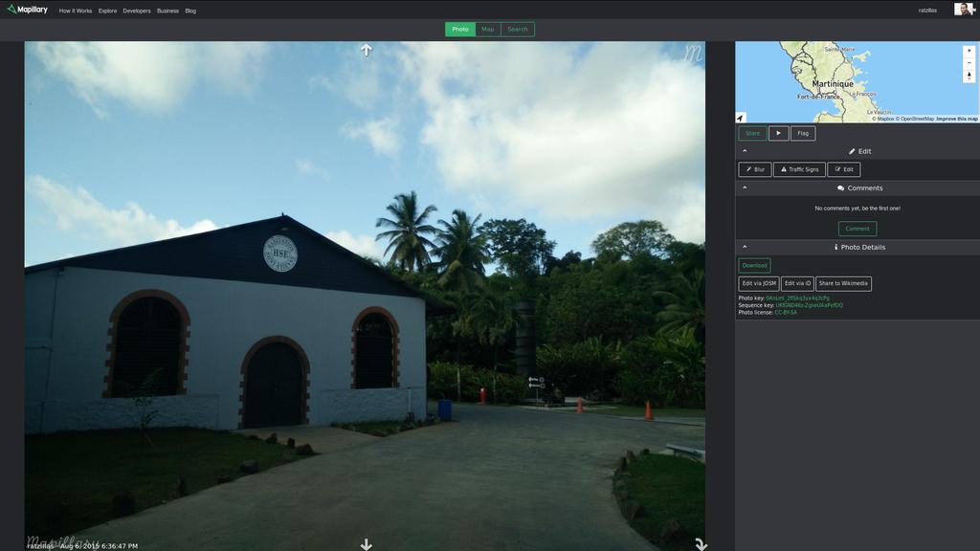Click the ratzillas photo caption at bottom-left
The width and height of the screenshot is (980, 551).
click(x=82, y=546)
